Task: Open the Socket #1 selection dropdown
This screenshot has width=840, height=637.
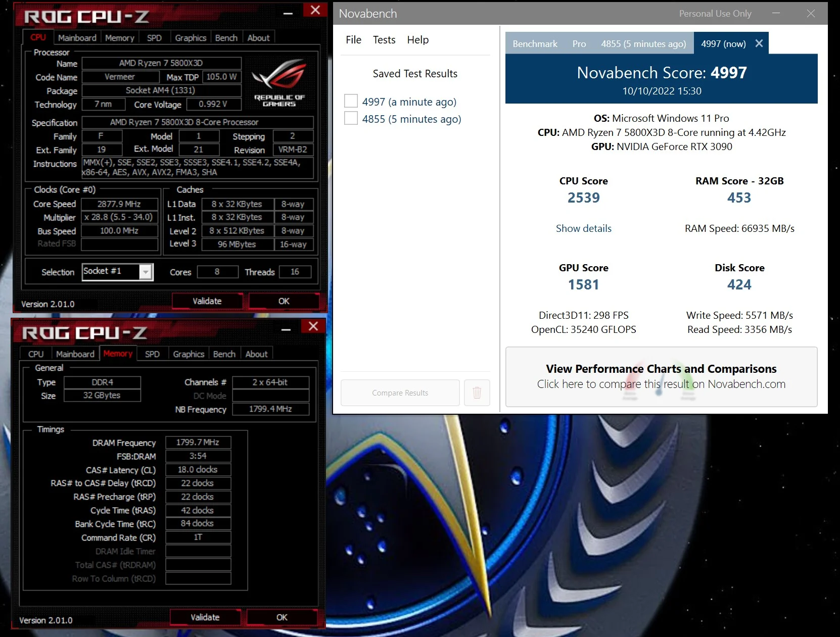Action: pyautogui.click(x=146, y=272)
